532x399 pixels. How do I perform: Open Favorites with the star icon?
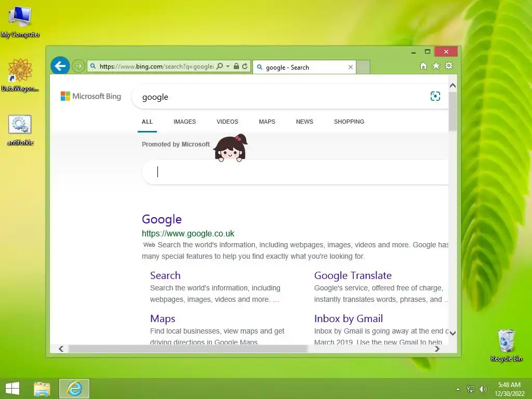pyautogui.click(x=436, y=66)
